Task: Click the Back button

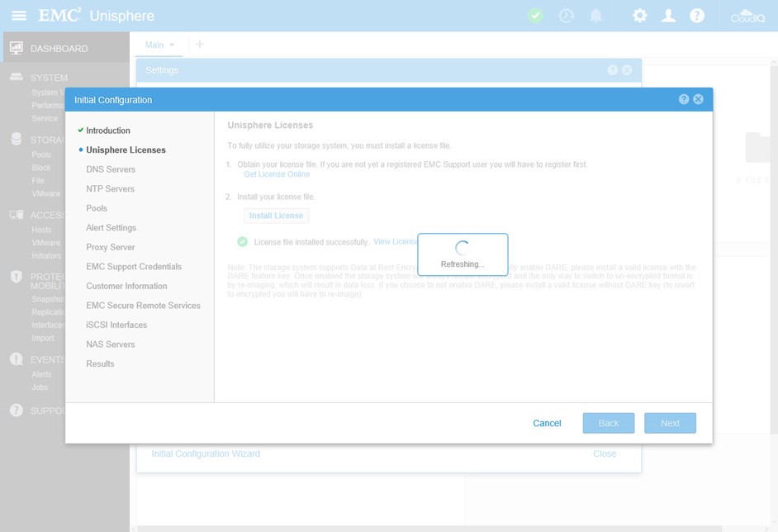Action: [x=609, y=423]
